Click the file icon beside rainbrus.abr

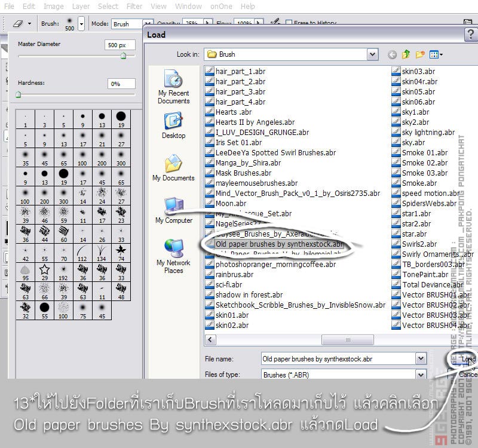[210, 274]
